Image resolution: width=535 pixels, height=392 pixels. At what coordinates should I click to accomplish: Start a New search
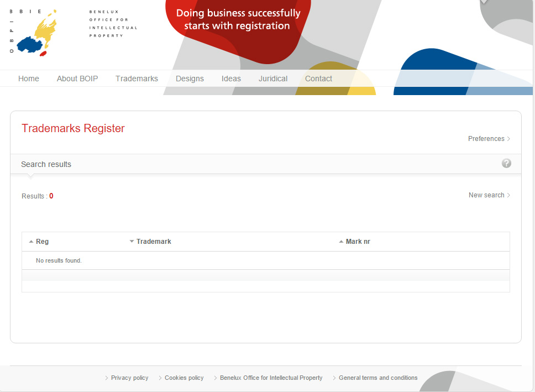pos(489,195)
